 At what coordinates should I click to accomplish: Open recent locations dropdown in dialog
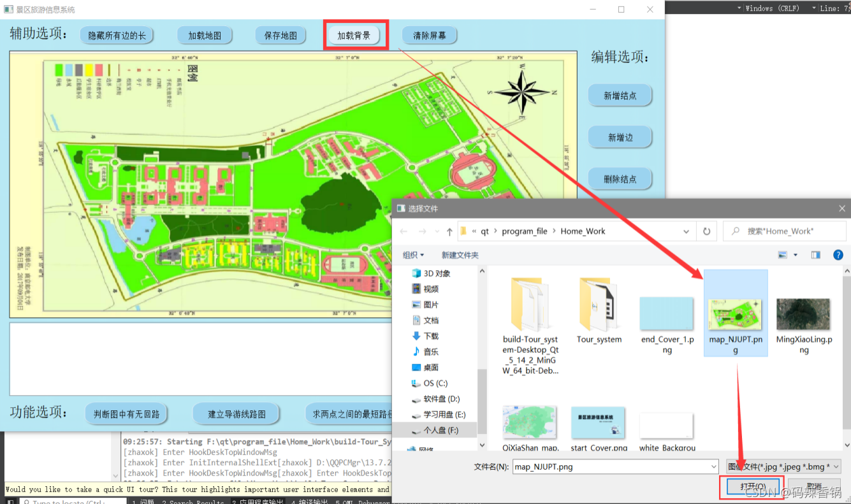pos(437,231)
